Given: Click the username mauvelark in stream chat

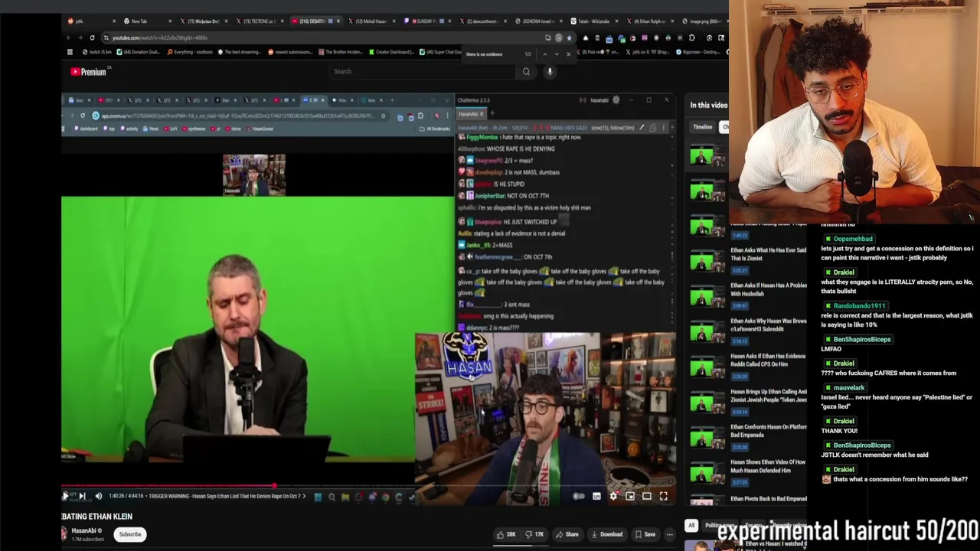Looking at the screenshot, I should coord(848,388).
